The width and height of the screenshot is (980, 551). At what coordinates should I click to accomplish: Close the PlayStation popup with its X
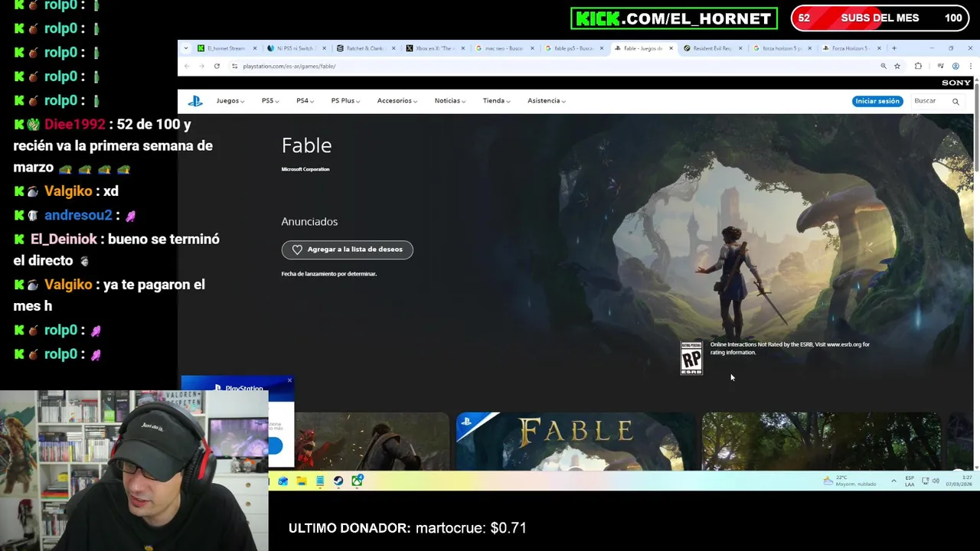tap(289, 380)
